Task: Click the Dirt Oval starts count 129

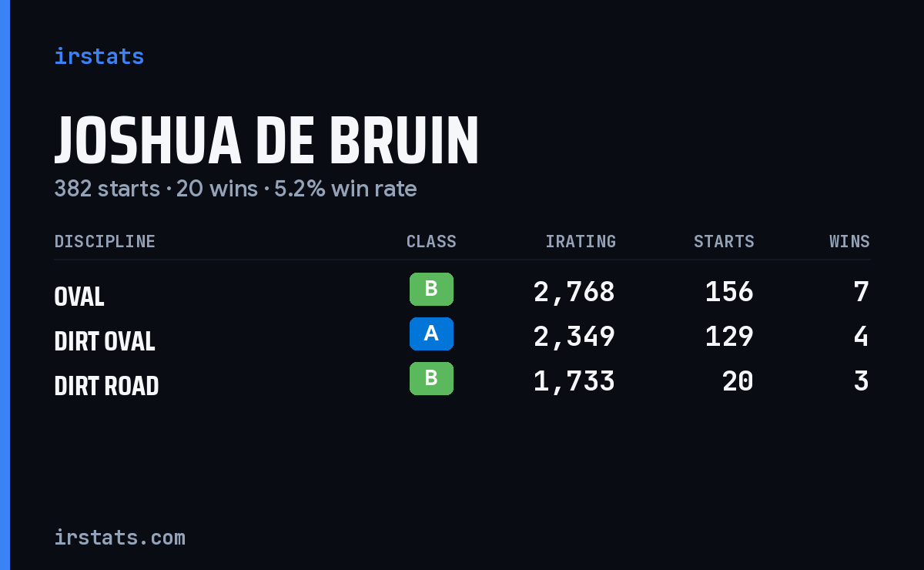Action: [729, 337]
